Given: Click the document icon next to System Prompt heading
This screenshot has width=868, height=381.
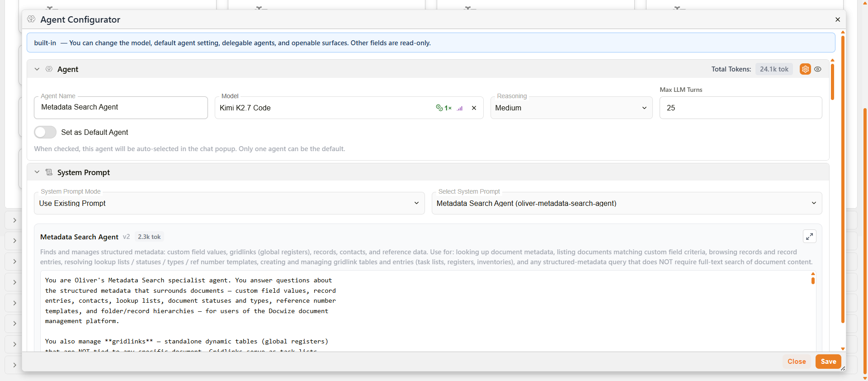Looking at the screenshot, I should tap(49, 172).
